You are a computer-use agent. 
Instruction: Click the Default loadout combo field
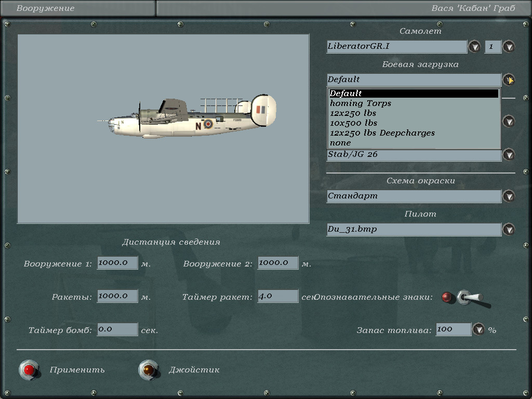coord(414,79)
